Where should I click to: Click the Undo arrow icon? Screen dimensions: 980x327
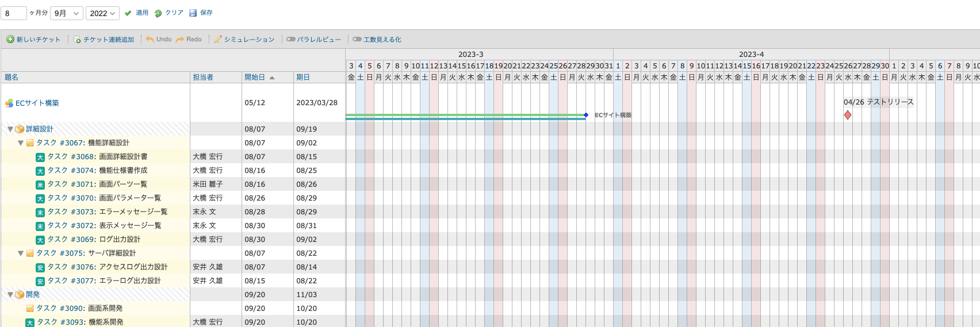coord(150,40)
